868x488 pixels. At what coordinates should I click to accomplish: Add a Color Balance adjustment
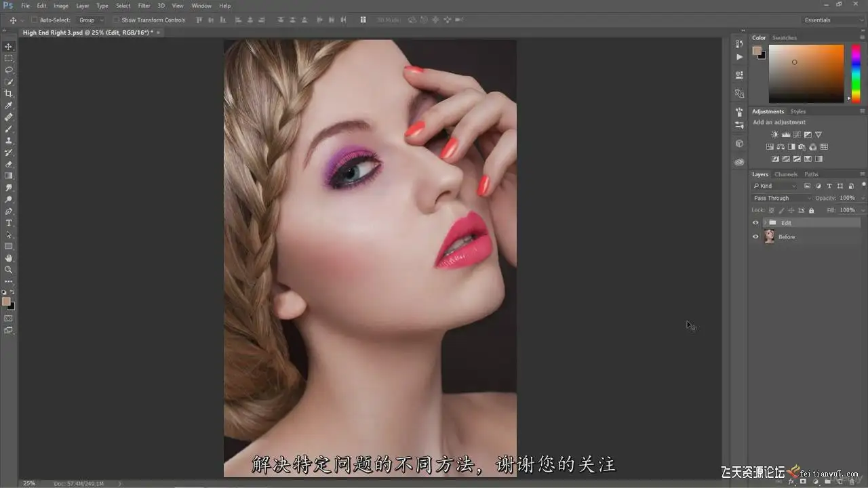(781, 146)
